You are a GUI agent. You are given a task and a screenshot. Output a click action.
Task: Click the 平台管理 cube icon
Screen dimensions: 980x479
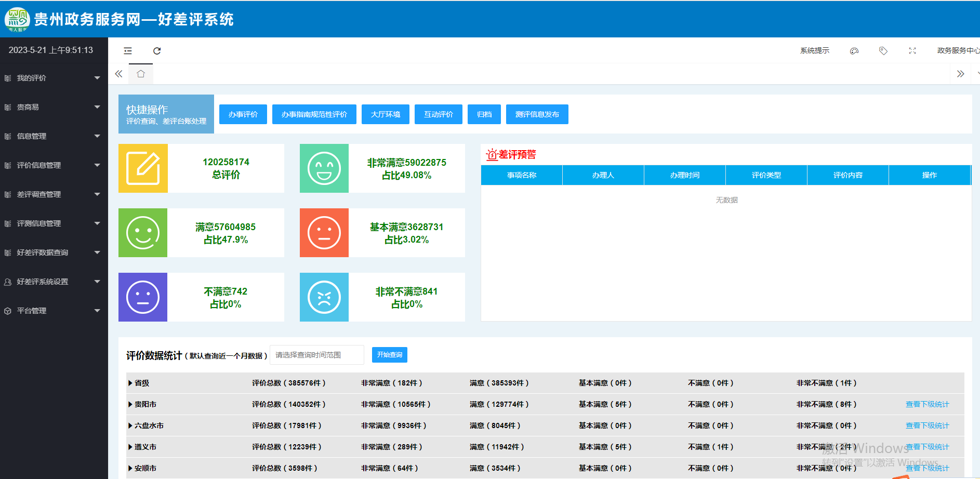tap(8, 311)
